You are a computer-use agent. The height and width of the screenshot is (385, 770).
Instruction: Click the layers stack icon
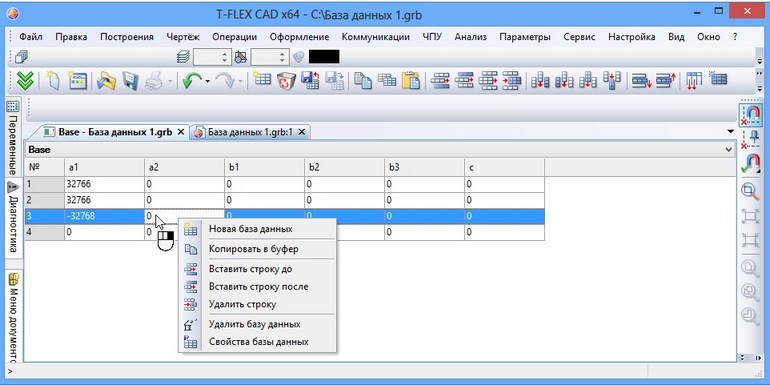coord(183,57)
